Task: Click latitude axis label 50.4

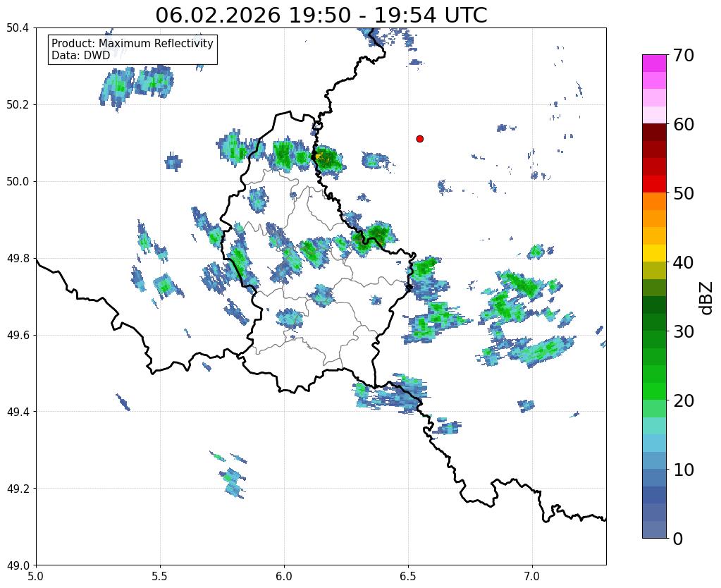Action: (18, 28)
